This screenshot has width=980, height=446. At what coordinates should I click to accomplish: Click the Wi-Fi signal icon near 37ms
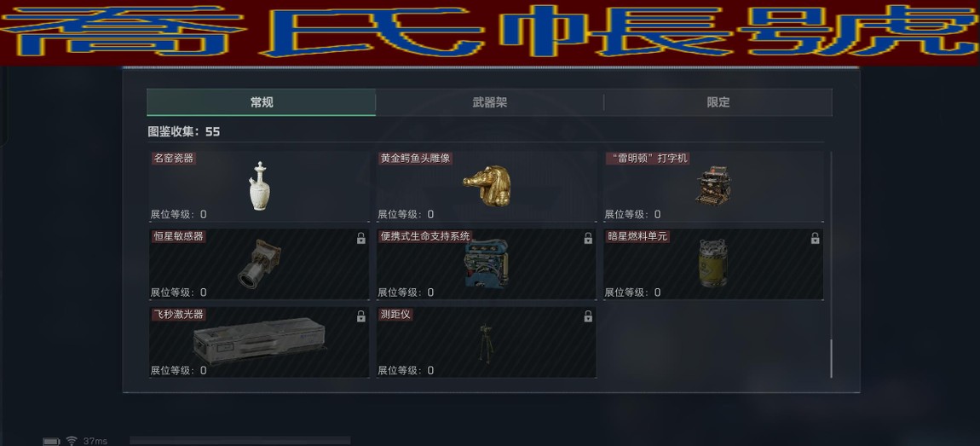(72, 441)
